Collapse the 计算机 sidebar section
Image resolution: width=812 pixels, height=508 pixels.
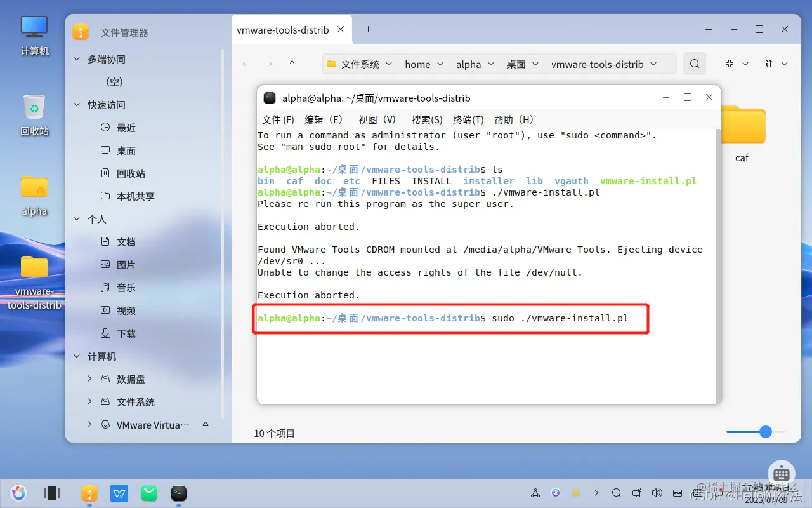(77, 356)
